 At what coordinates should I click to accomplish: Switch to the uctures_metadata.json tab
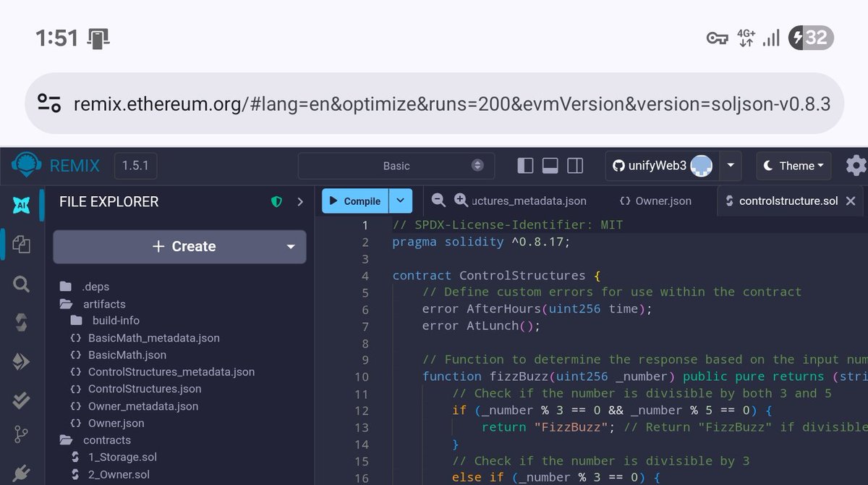click(x=528, y=201)
